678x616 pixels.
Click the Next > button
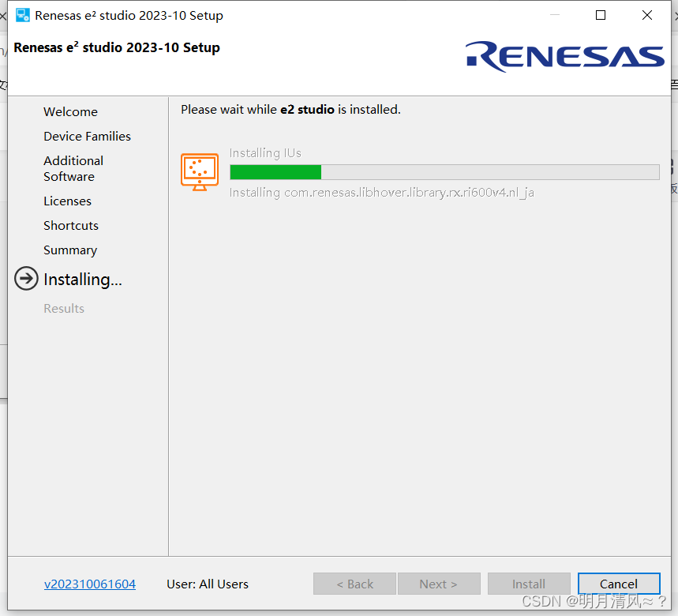[x=439, y=584]
